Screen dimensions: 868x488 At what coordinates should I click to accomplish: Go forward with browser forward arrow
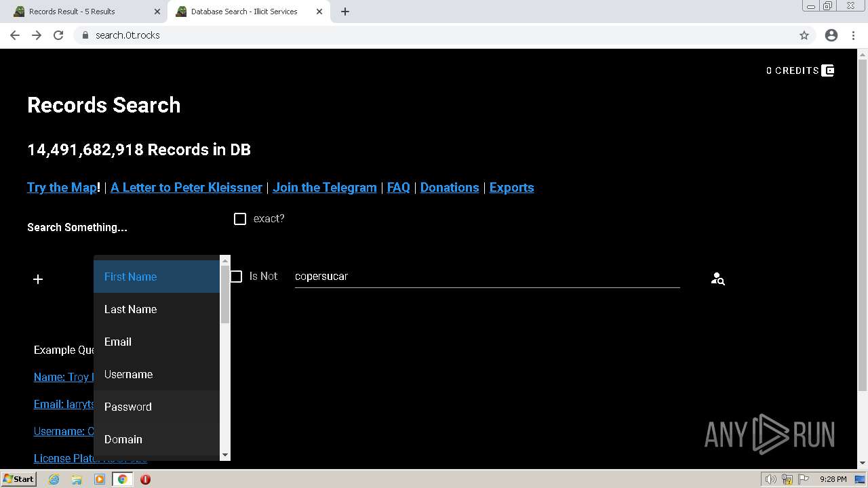point(37,35)
